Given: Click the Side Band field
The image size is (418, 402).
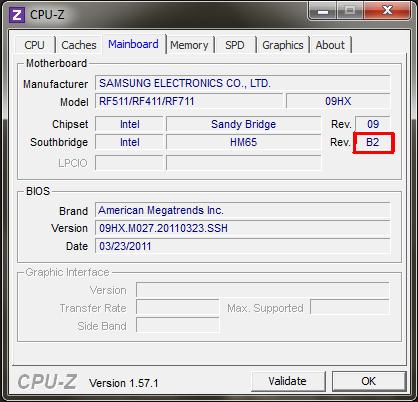Looking at the screenshot, I should 178,326.
